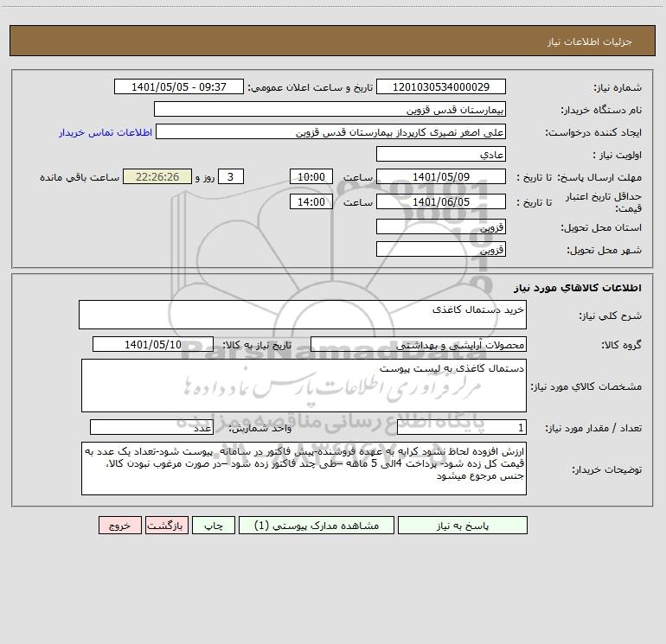Click the quantity field showing 1
Screen dimensions: 666x644
[x=462, y=427]
